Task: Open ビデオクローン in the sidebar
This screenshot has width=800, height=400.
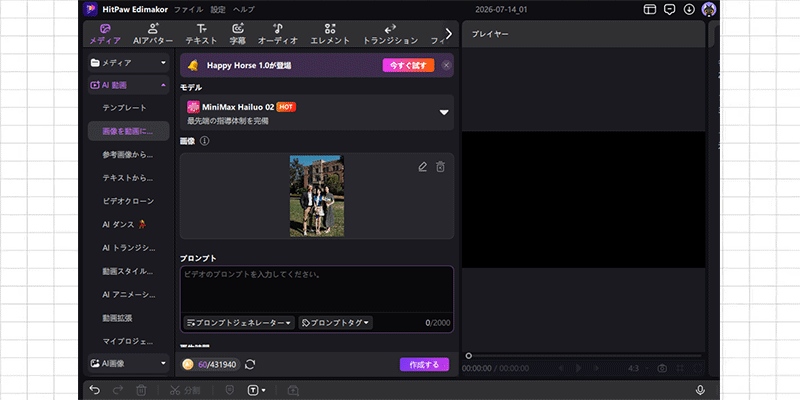Action: click(128, 201)
